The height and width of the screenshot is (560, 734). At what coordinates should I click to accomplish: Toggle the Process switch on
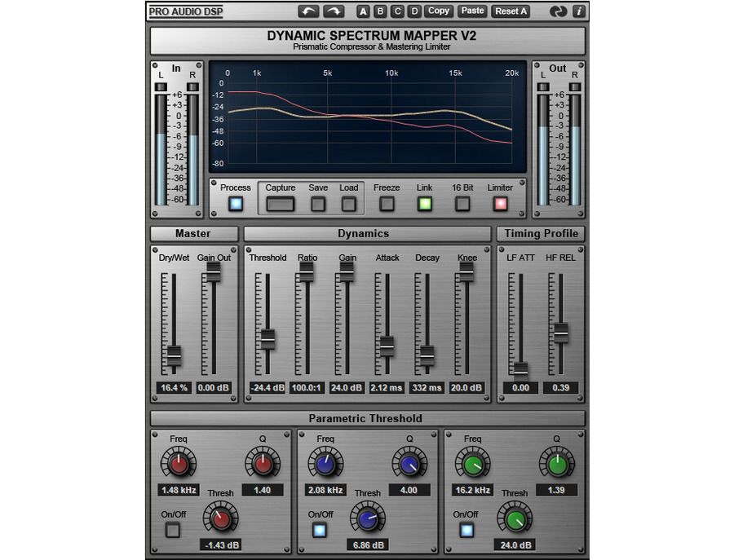coord(235,202)
